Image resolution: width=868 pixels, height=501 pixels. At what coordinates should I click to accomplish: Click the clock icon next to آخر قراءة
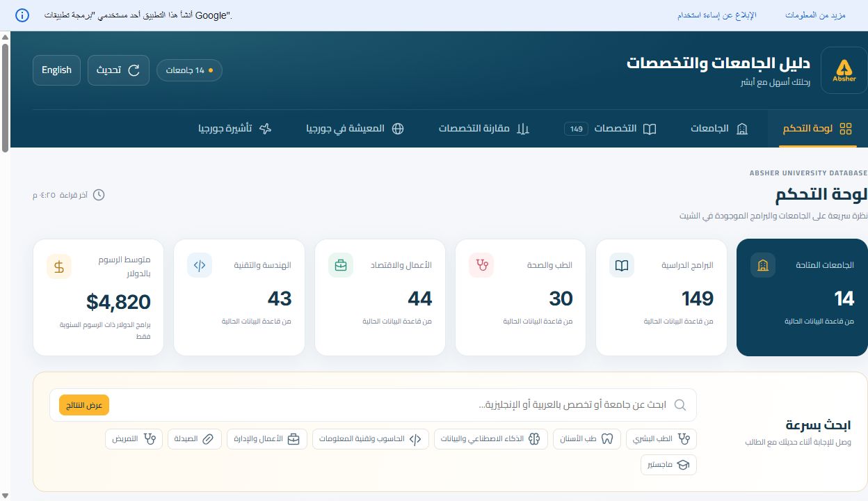pyautogui.click(x=99, y=195)
